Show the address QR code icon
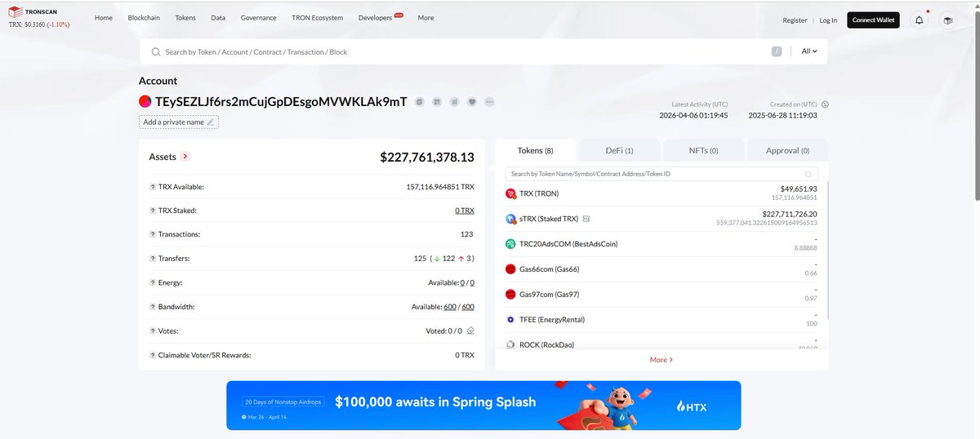 (437, 102)
